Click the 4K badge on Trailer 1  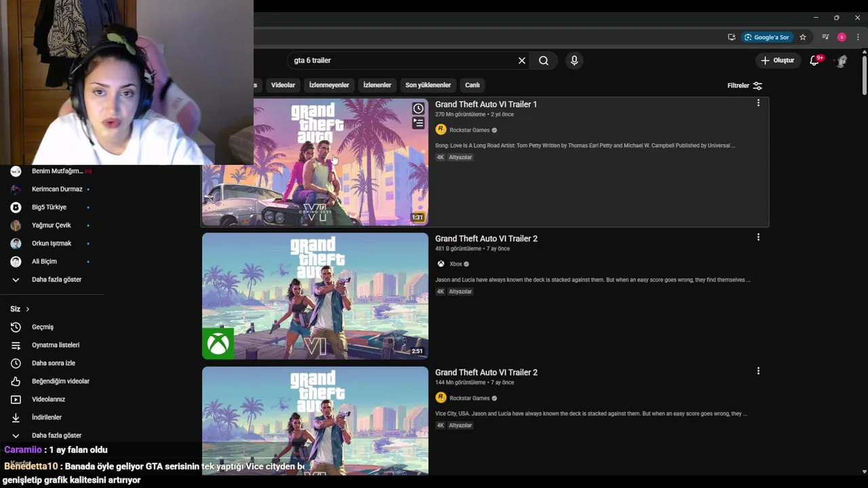click(x=440, y=157)
